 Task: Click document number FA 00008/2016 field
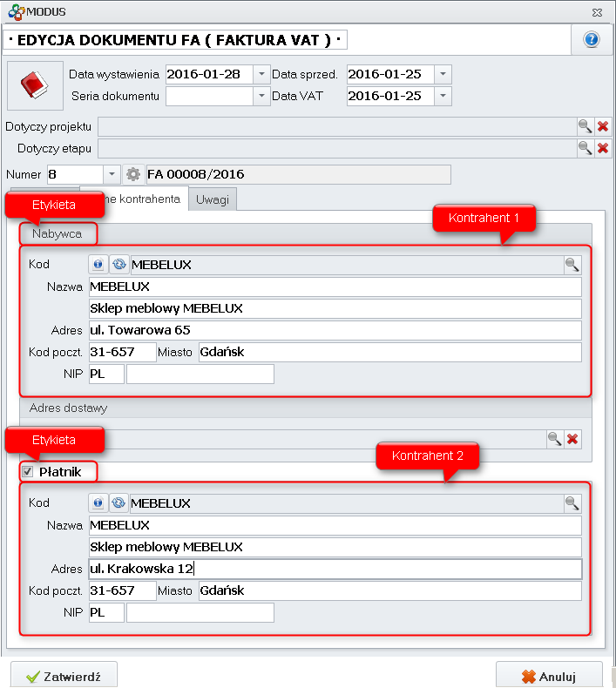point(299,174)
